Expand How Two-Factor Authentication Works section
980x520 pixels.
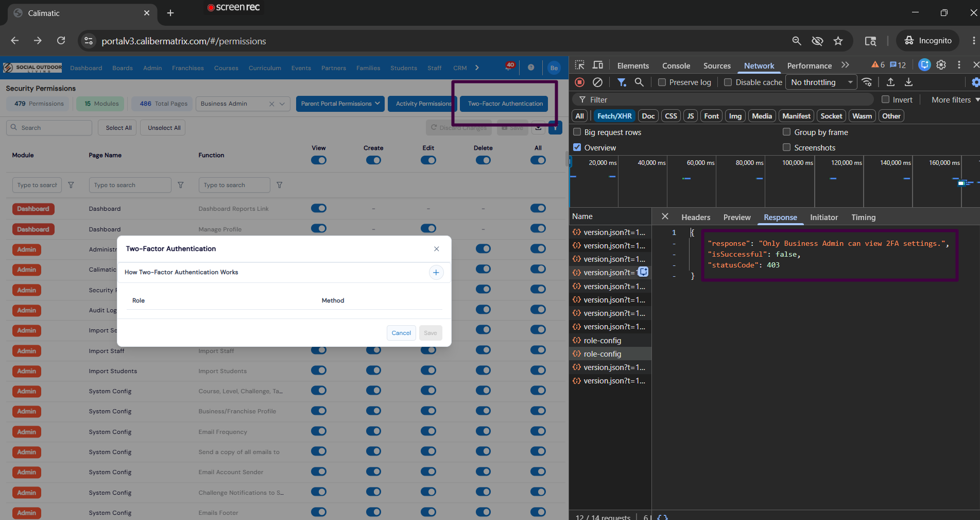(436, 273)
